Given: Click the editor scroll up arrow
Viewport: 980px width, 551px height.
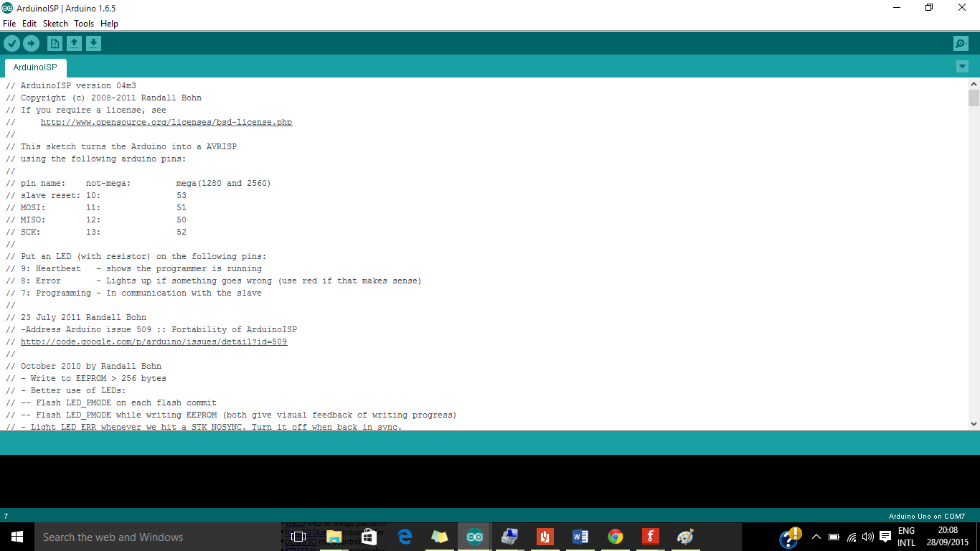Looking at the screenshot, I should coord(974,83).
